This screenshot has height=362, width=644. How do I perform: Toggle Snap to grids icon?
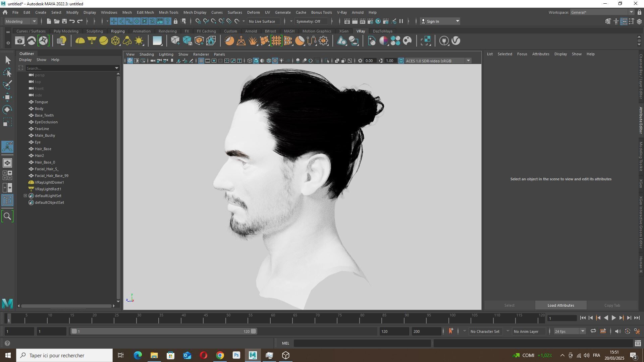pos(198,21)
